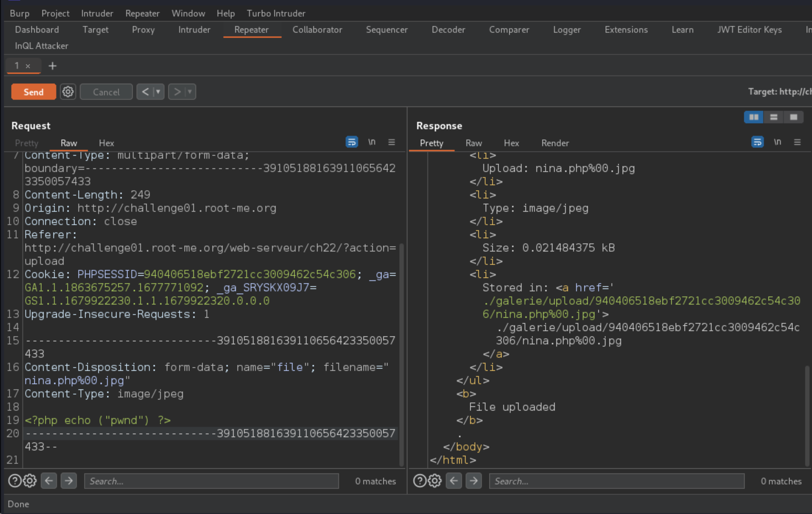Switch Request view to Raw
Screen dimensions: 812x514
tap(69, 143)
